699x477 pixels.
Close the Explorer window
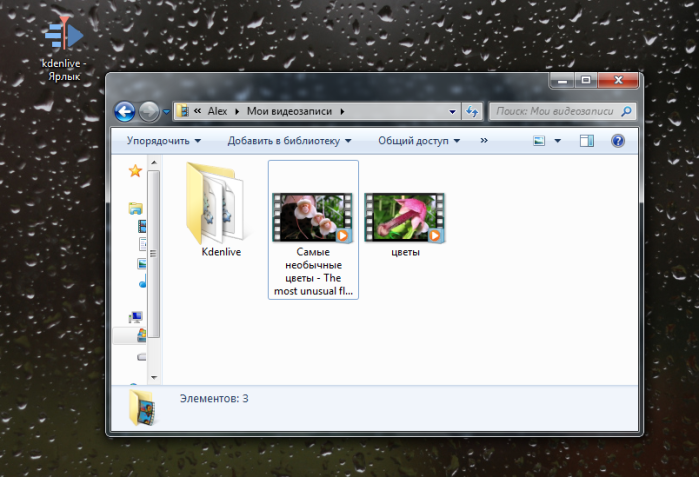(618, 80)
